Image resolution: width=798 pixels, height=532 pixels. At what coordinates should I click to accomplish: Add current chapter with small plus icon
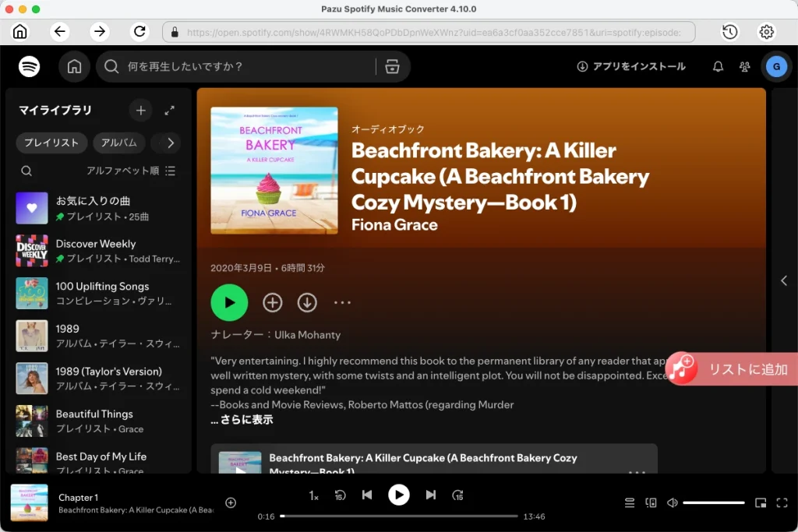click(231, 502)
